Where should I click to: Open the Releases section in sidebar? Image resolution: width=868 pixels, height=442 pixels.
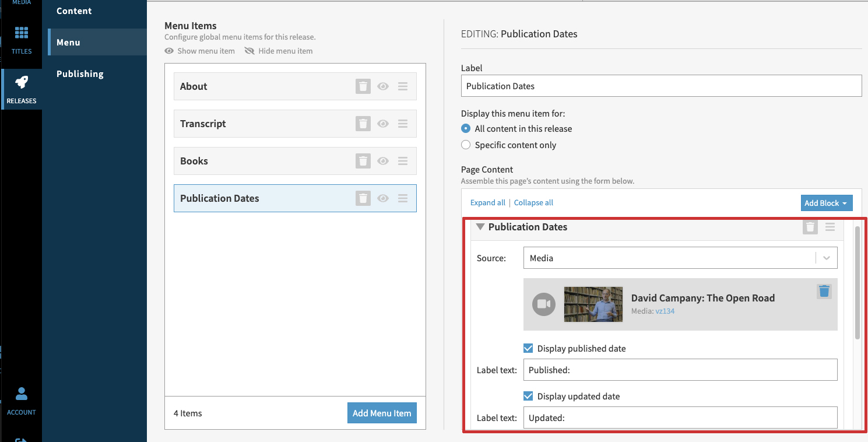(22, 89)
